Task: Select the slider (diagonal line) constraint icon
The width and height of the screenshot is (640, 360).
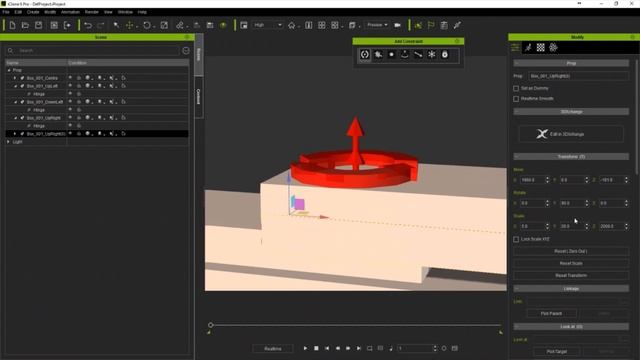Action: tap(418, 55)
